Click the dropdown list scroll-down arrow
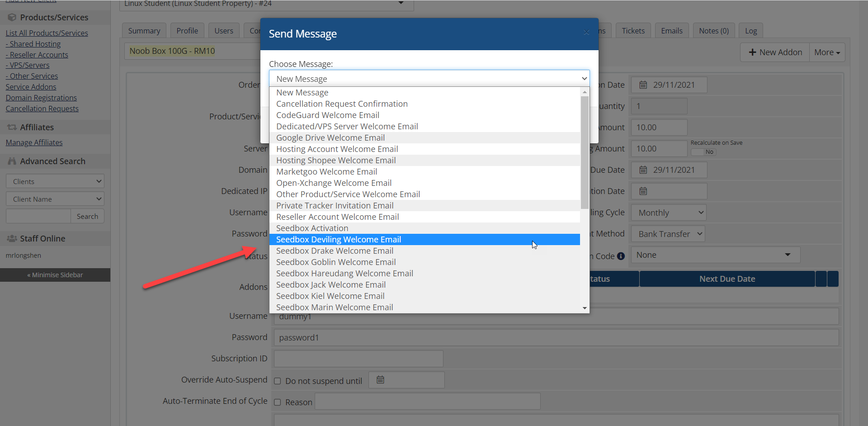The width and height of the screenshot is (868, 426). point(585,308)
